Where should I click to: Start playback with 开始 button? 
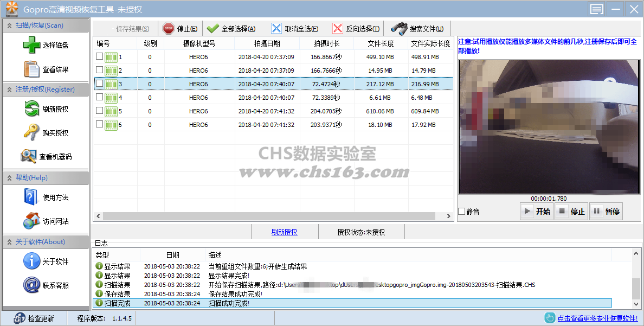click(x=537, y=212)
